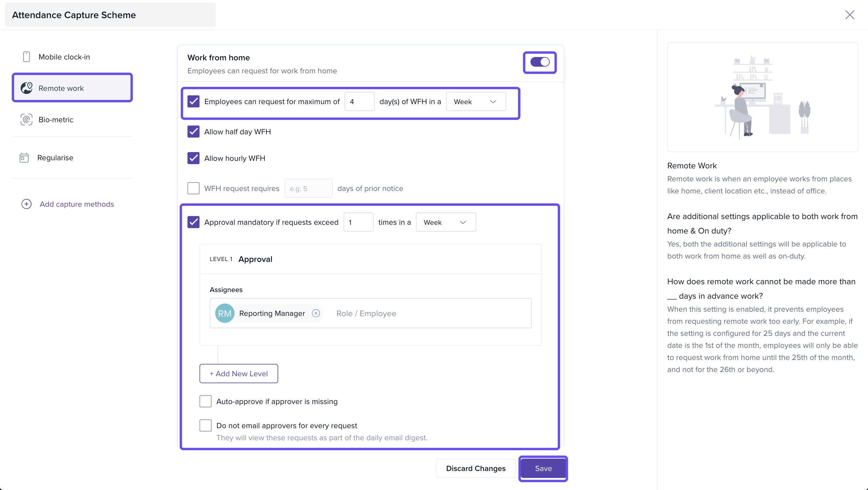Click the plus circle icon for capture methods

tap(26, 204)
